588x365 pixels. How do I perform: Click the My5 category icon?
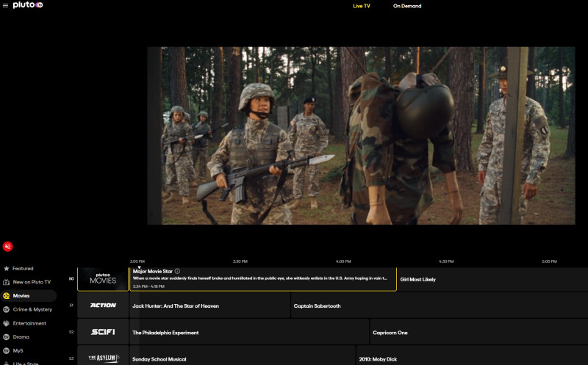pyautogui.click(x=7, y=351)
